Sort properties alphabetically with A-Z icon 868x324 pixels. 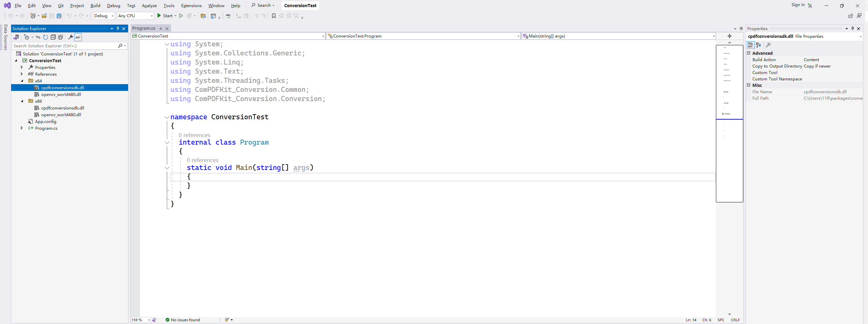tap(758, 45)
